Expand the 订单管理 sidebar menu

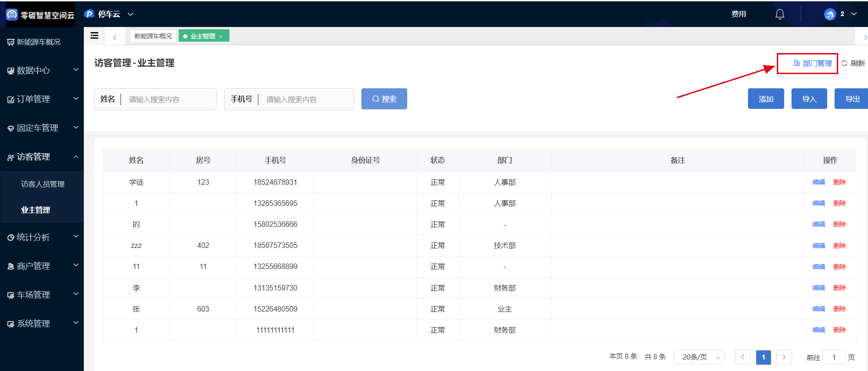tap(42, 99)
